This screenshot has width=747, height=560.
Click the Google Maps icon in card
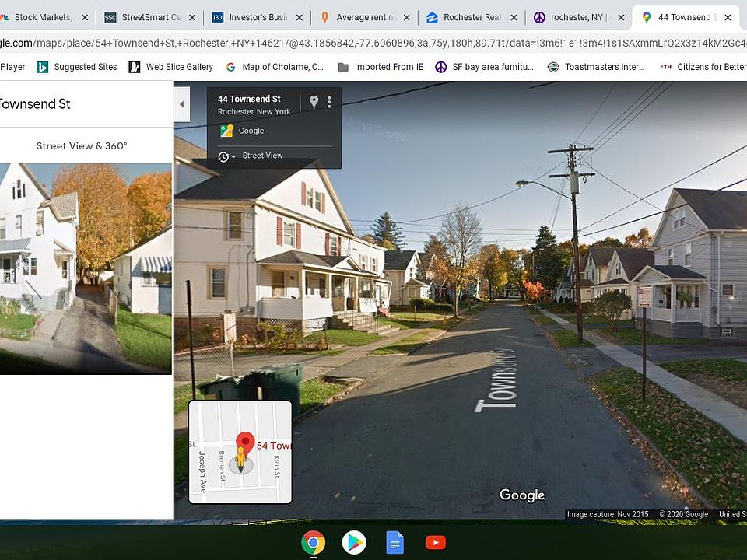click(226, 131)
